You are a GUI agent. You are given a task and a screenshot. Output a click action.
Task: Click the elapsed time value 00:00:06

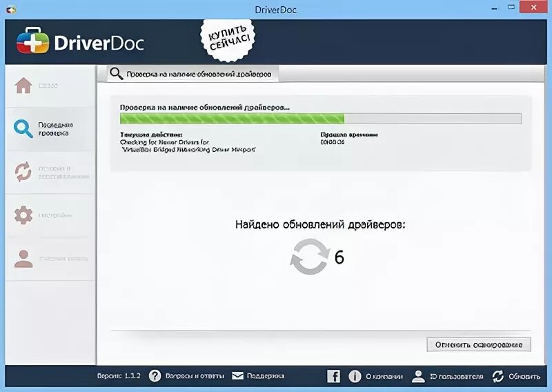click(x=333, y=142)
